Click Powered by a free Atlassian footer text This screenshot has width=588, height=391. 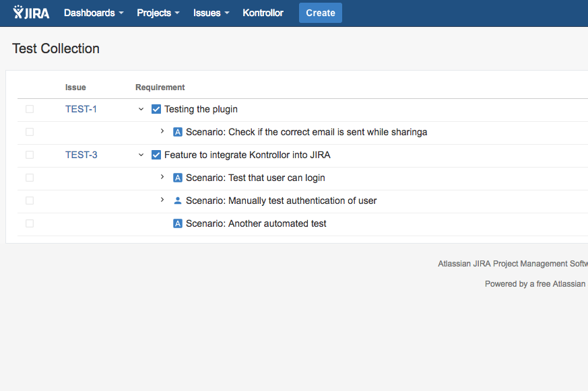click(535, 284)
